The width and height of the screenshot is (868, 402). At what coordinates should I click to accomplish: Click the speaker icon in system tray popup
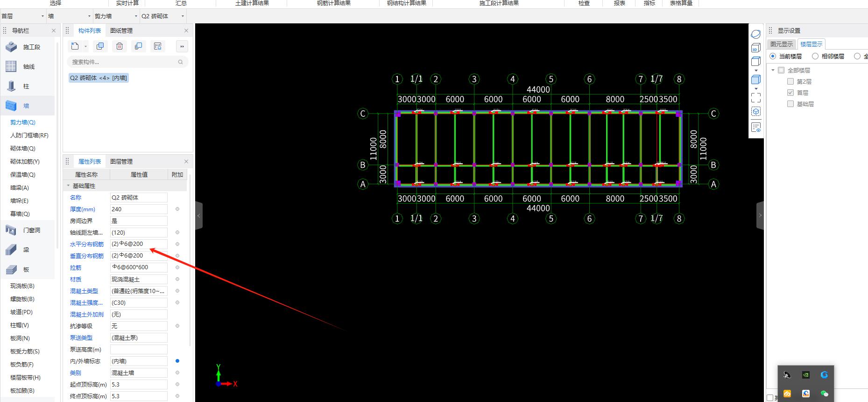pyautogui.click(x=787, y=375)
